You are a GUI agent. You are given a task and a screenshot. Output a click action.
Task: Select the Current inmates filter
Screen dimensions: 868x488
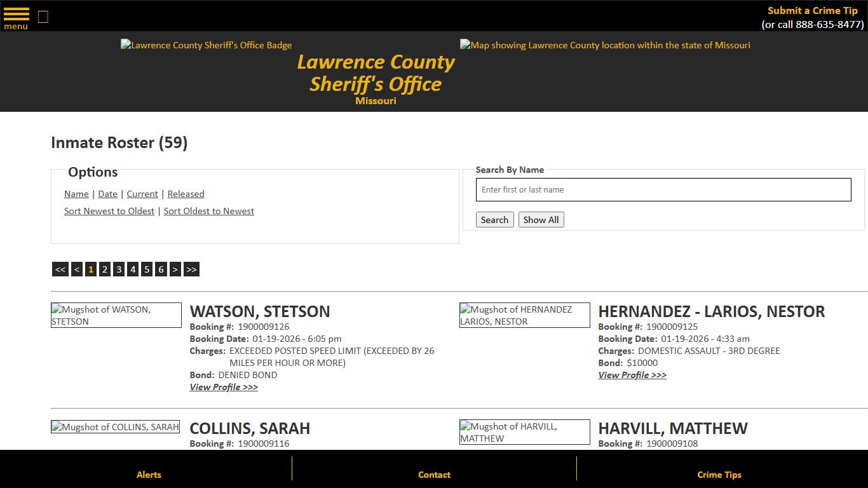point(142,194)
